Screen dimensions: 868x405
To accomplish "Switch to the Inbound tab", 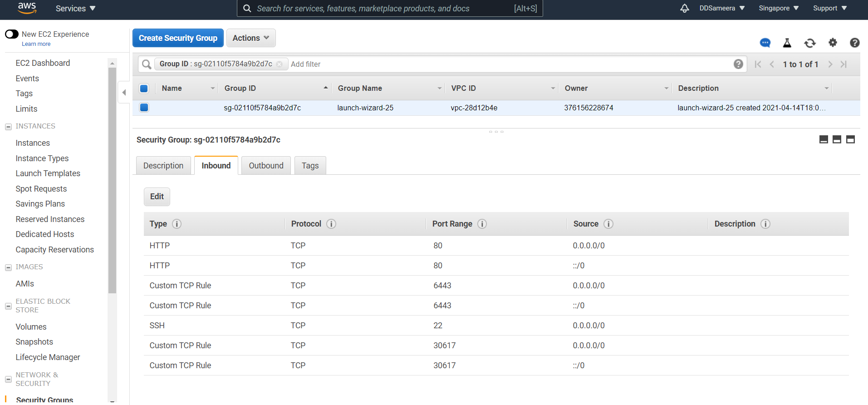I will pyautogui.click(x=216, y=166).
